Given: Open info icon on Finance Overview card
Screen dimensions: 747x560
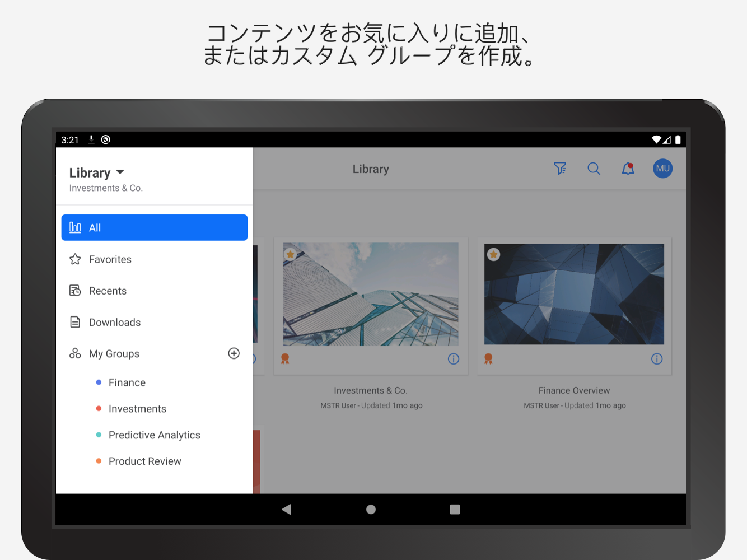Looking at the screenshot, I should pyautogui.click(x=657, y=359).
